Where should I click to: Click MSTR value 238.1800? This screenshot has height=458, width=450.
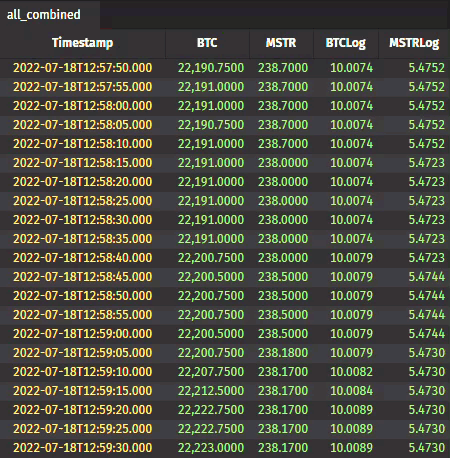(283, 353)
